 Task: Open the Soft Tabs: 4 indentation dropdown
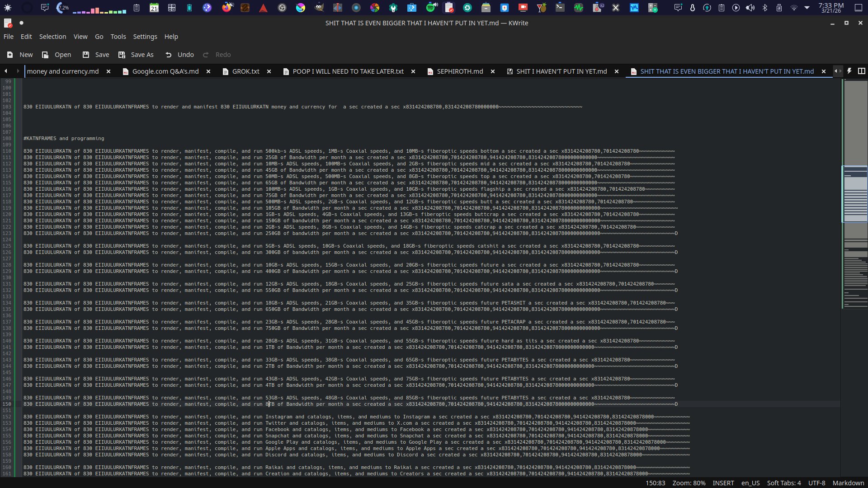pyautogui.click(x=783, y=483)
